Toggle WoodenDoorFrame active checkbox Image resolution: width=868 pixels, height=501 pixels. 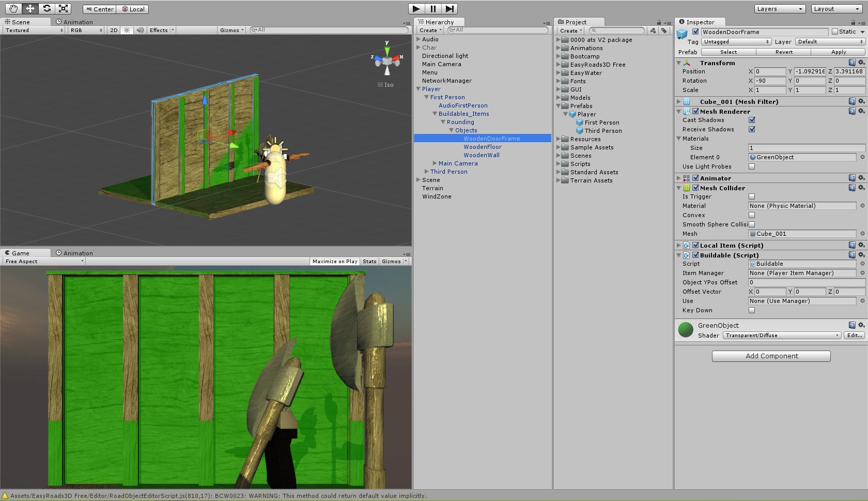pos(695,32)
